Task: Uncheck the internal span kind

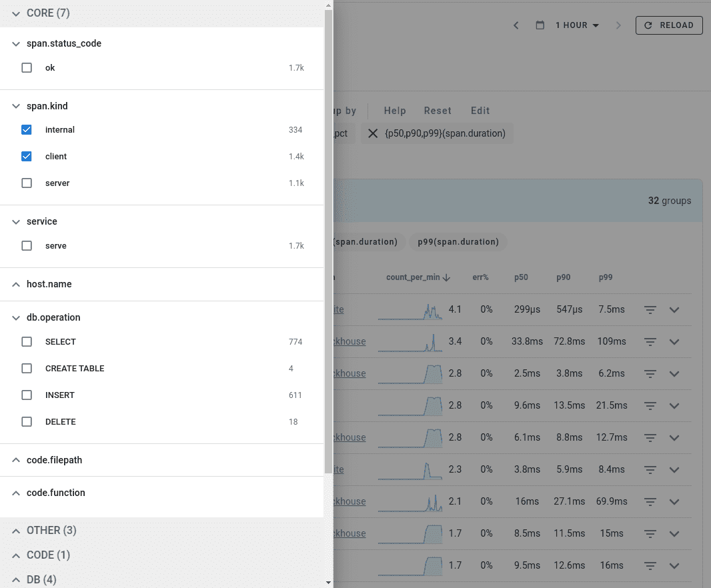Action: tap(27, 129)
